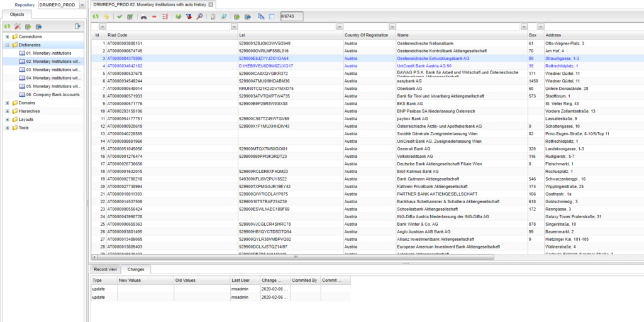Click the red minus delete-row icon
Screen dimensions: 644x322
(x=155, y=17)
